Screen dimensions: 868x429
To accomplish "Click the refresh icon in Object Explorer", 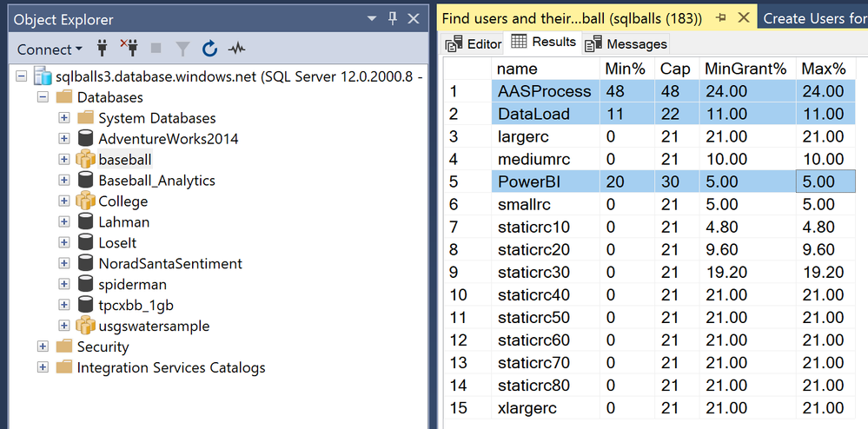I will 209,49.
